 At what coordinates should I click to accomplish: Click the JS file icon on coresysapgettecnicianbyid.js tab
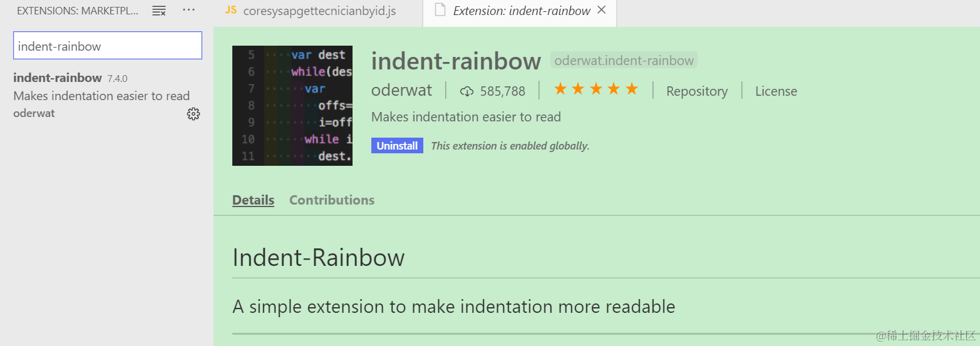[x=231, y=11]
